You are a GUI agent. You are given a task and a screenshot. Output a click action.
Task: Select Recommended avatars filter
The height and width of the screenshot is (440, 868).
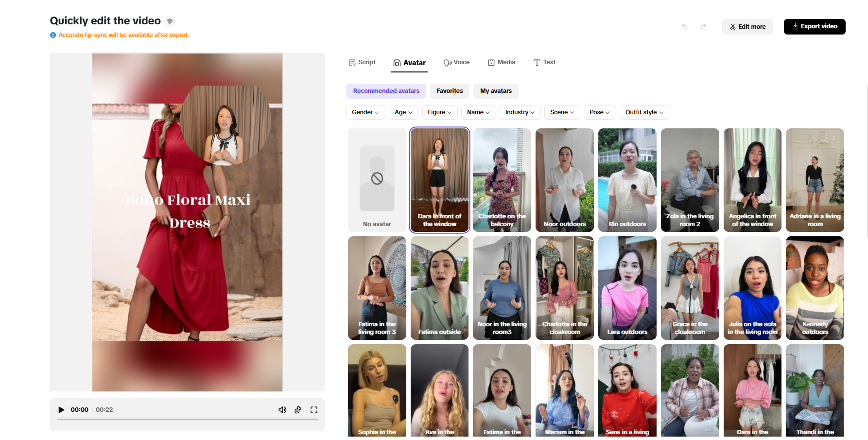tap(386, 91)
